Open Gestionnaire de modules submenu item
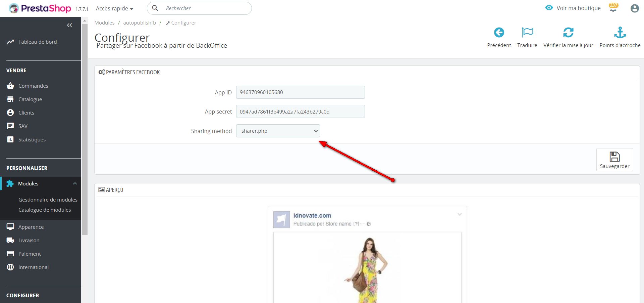644x303 pixels. coord(48,200)
